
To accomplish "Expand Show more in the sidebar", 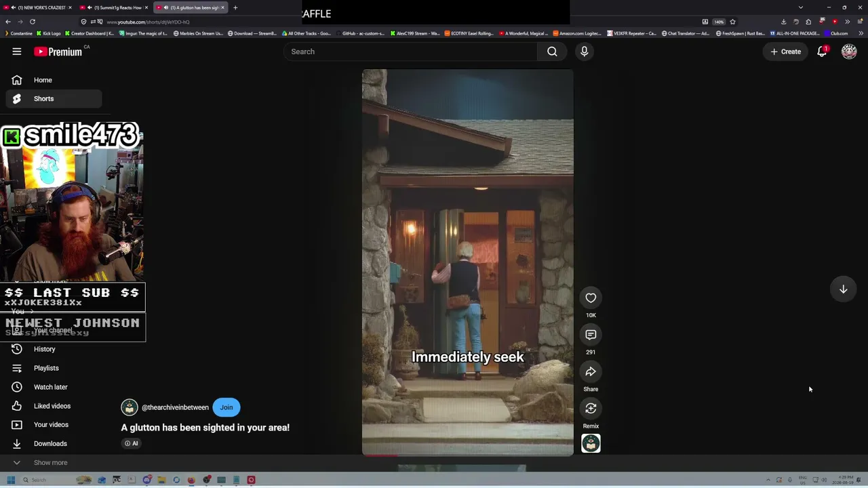I will point(54,463).
